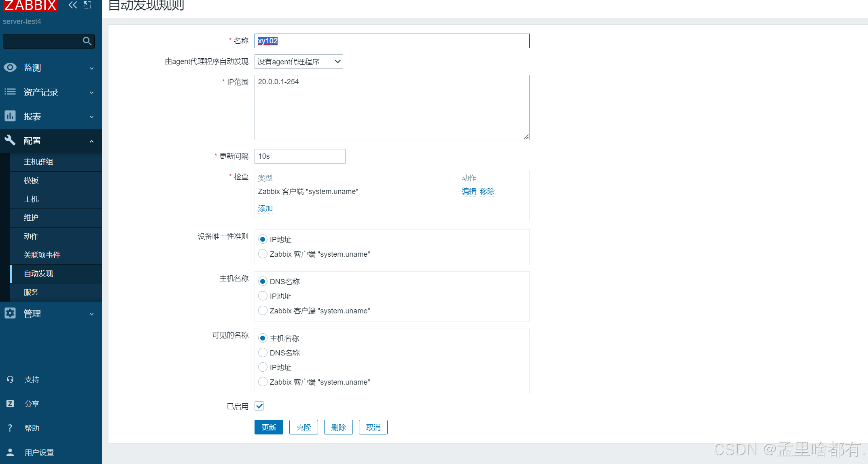Select IP地址 radio under 主机名称
The width and height of the screenshot is (868, 464).
click(263, 296)
